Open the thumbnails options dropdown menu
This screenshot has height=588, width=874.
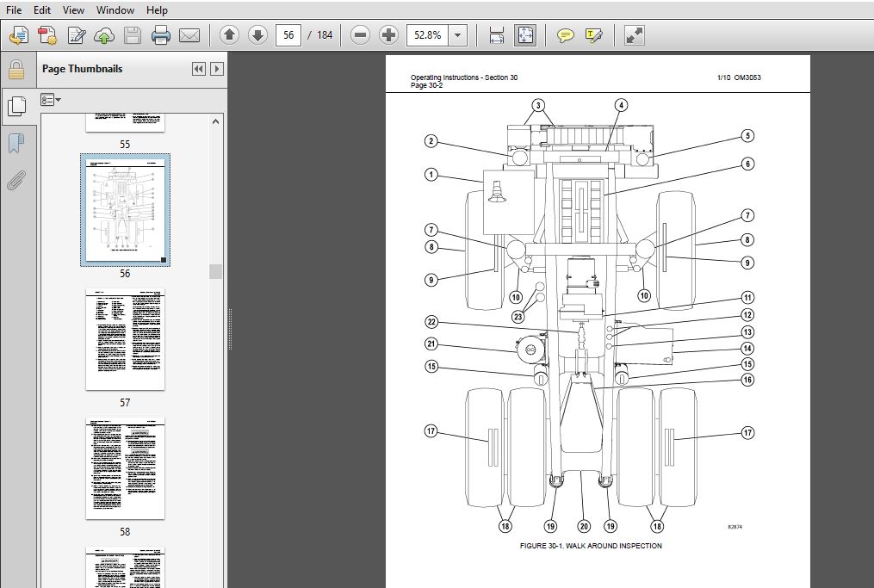[x=51, y=100]
